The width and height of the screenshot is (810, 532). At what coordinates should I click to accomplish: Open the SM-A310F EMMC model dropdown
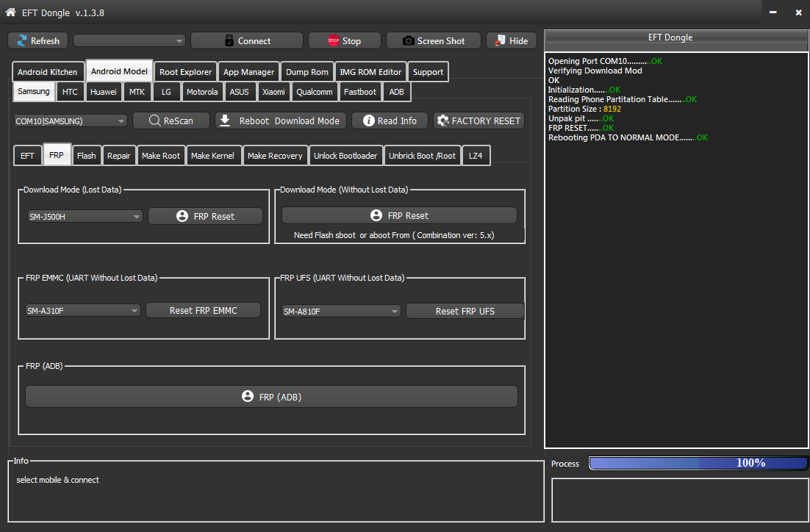[x=83, y=310]
